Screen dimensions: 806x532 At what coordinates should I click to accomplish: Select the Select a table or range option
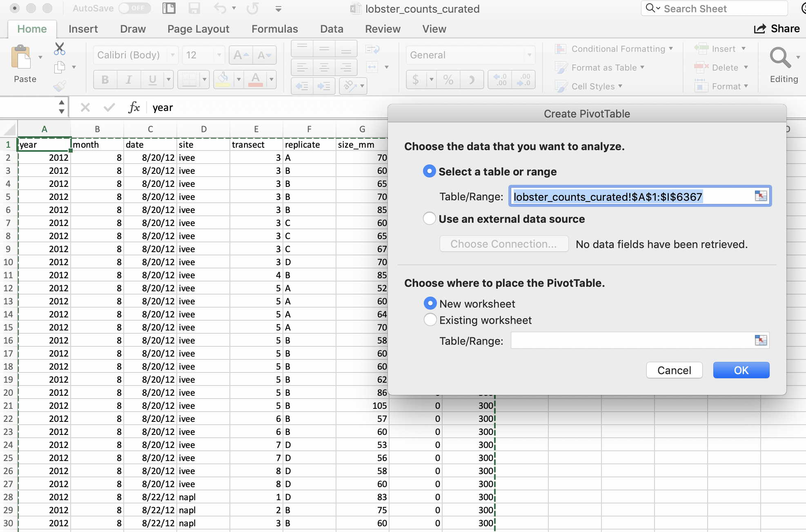(429, 172)
